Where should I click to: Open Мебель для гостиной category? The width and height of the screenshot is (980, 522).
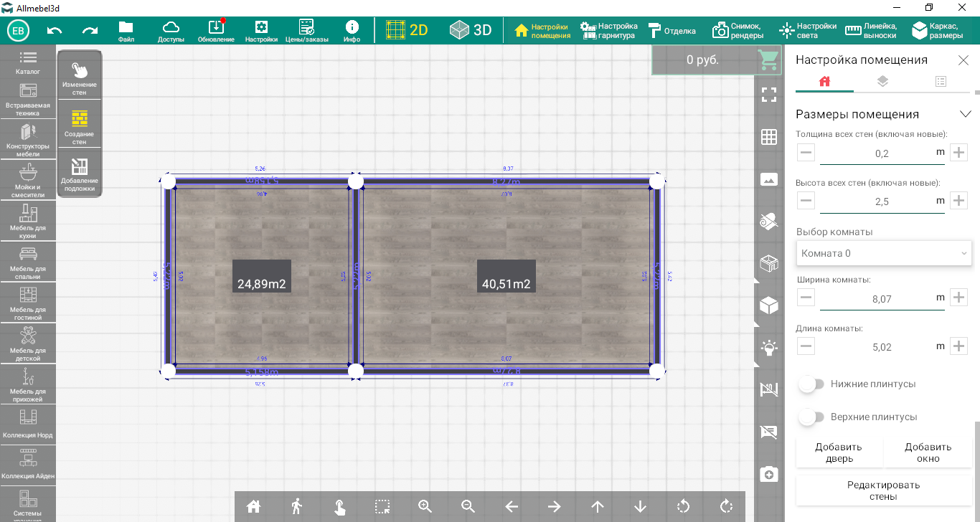pyautogui.click(x=28, y=303)
